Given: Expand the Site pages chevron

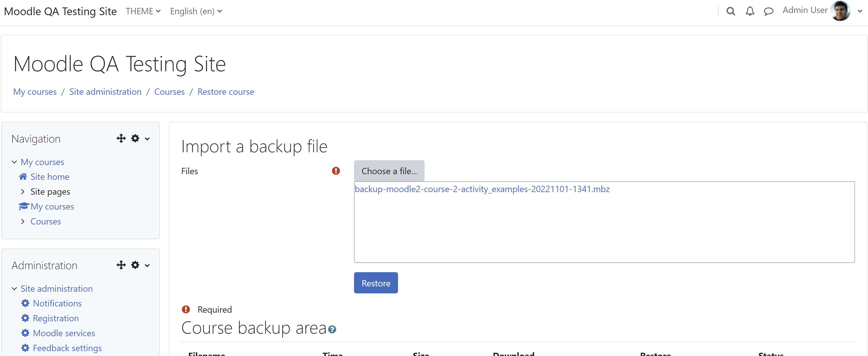Looking at the screenshot, I should coord(23,192).
